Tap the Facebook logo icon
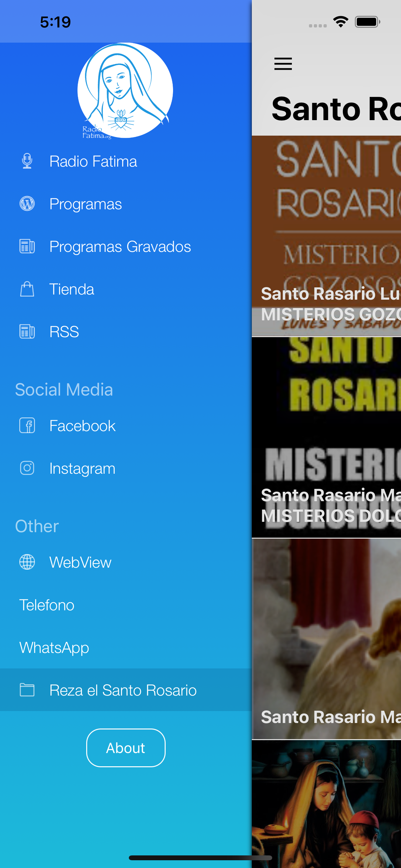Image resolution: width=401 pixels, height=868 pixels. [x=27, y=426]
